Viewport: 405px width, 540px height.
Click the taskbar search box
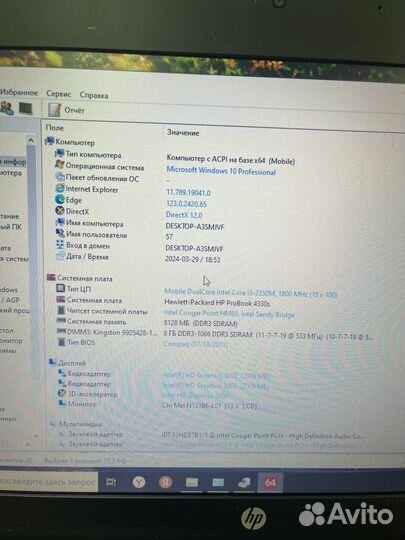[48, 482]
